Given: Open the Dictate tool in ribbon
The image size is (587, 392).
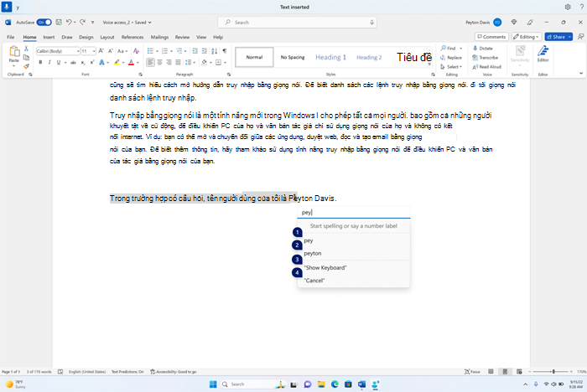Looking at the screenshot, I should pos(483,49).
